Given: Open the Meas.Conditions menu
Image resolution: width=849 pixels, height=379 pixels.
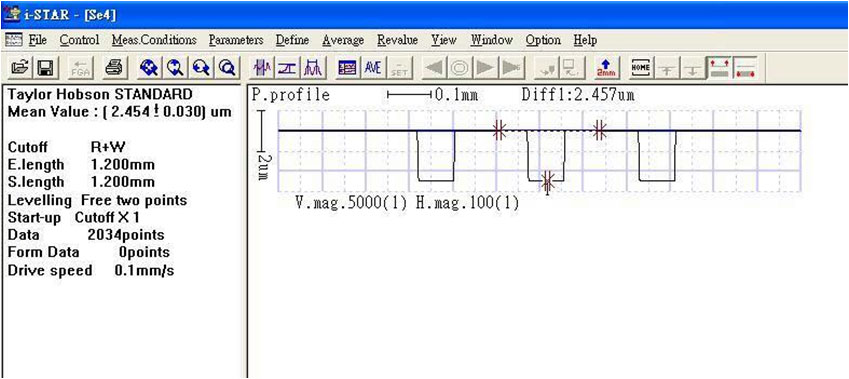Looking at the screenshot, I should coord(154,40).
